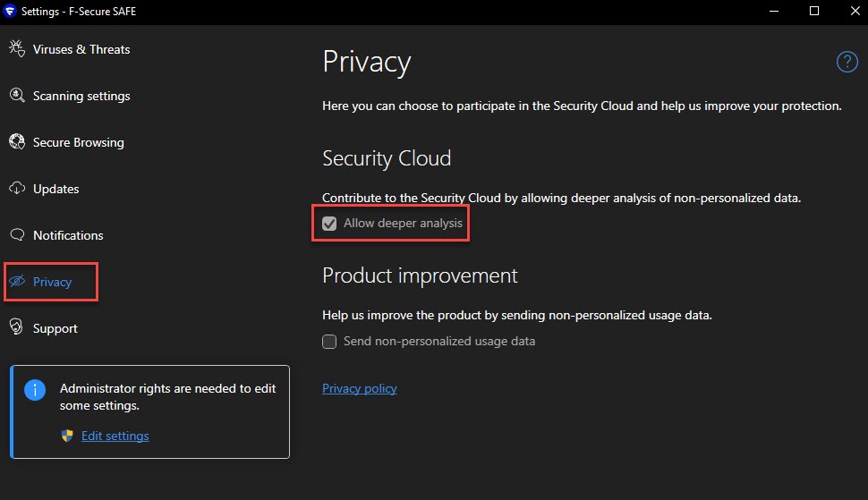Click the Secure Browsing globe icon
The height and width of the screenshot is (500, 868).
(x=17, y=142)
